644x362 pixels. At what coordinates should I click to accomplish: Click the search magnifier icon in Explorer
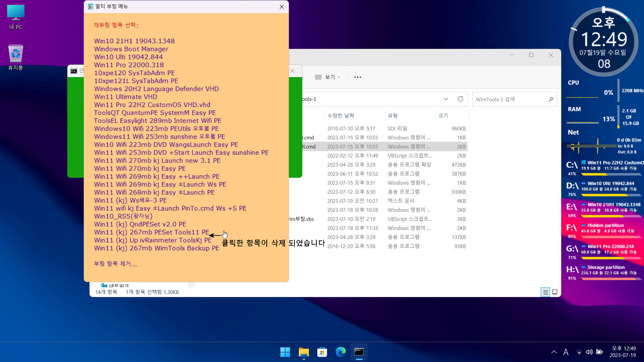click(x=551, y=99)
